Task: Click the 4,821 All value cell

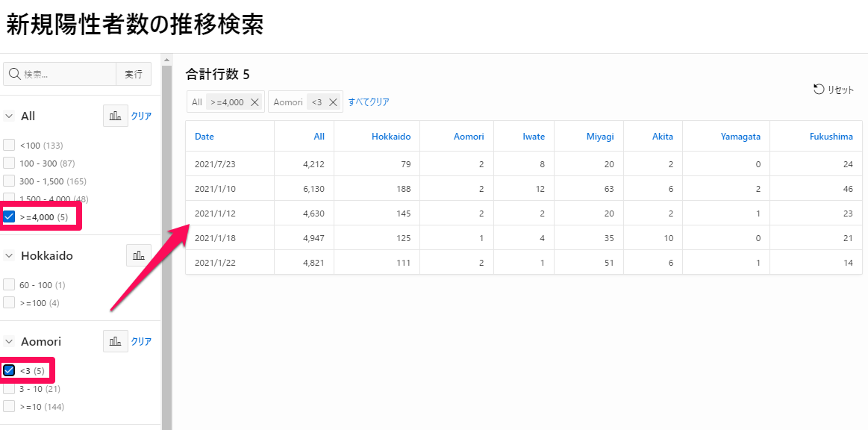Action: (304, 262)
